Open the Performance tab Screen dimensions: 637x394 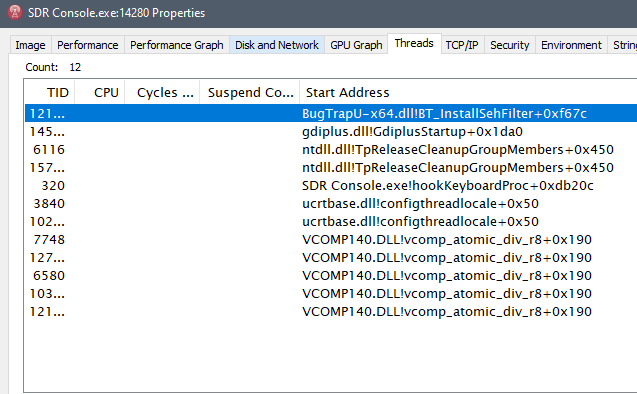(87, 45)
